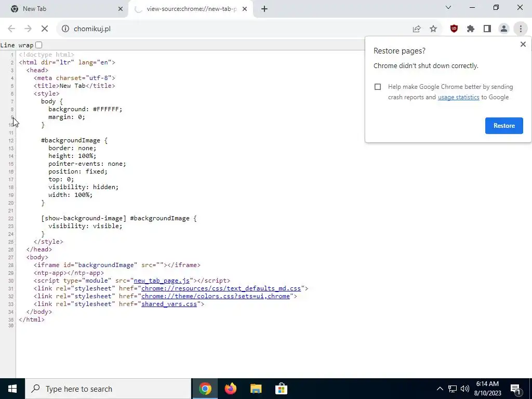Launch Firefox from the taskbar
Screen dimensions: 532x399
pyautogui.click(x=230, y=389)
